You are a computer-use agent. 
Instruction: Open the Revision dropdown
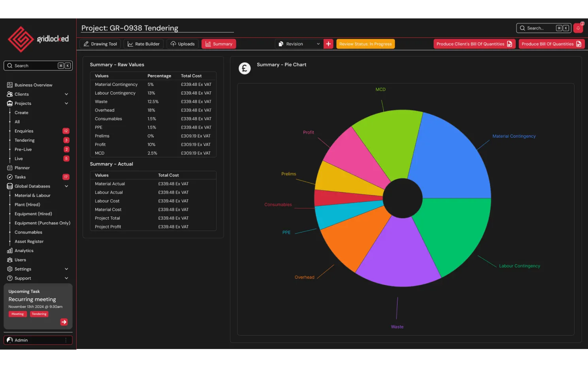pos(298,44)
